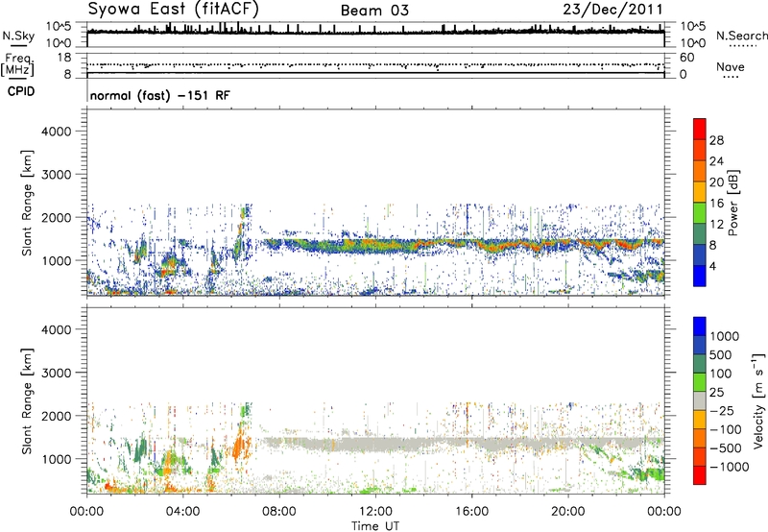768x532 pixels.
Task: Click the '1000' tick on the velocity colorbar
Action: pos(725,336)
